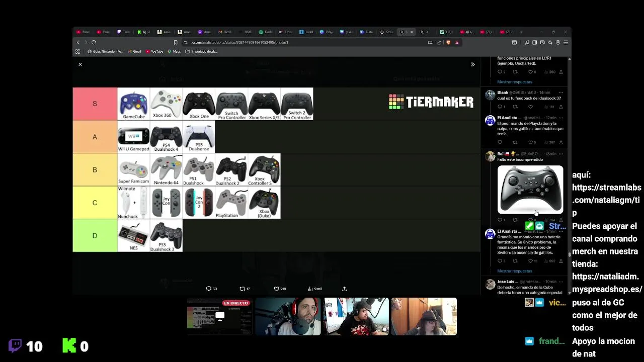This screenshot has height=362, width=644.
Task: Click the purple Twitch viewer count icon
Action: click(x=15, y=345)
